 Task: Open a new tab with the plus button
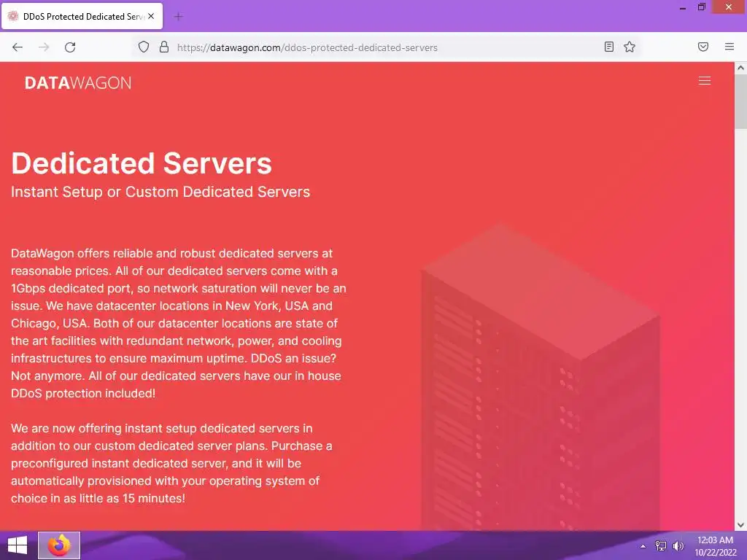pos(178,17)
